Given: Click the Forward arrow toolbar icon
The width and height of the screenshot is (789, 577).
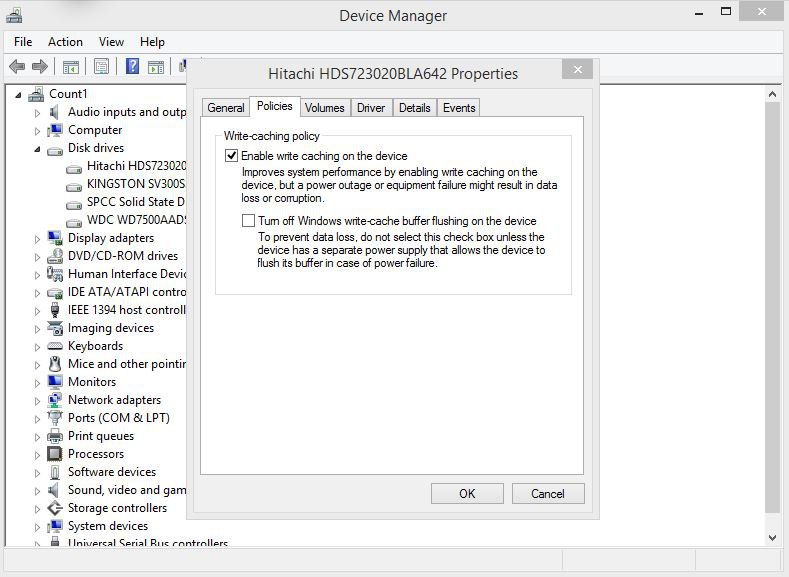Looking at the screenshot, I should (x=40, y=67).
